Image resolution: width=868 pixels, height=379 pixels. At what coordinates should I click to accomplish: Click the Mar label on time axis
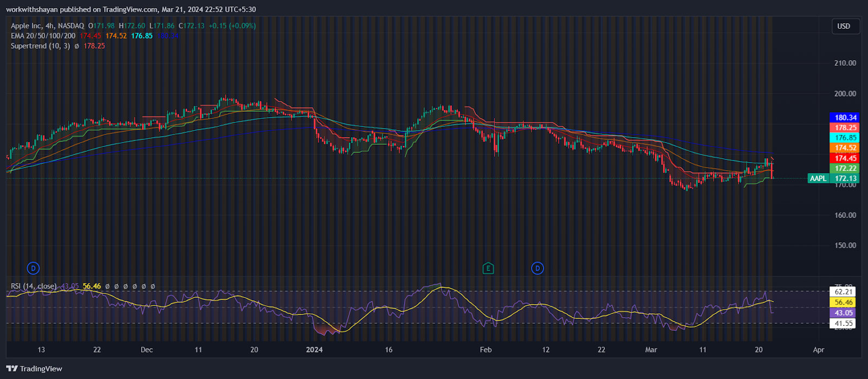point(651,350)
